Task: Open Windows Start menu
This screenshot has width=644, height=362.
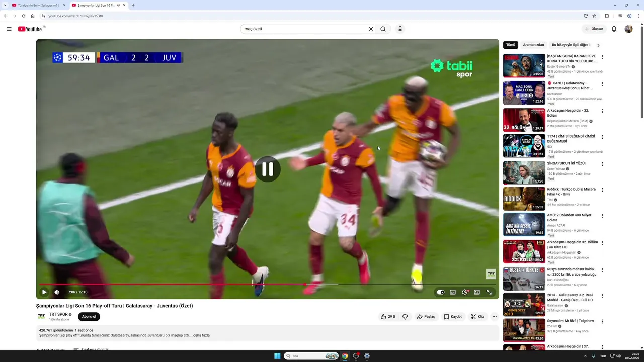Action: (x=277, y=356)
